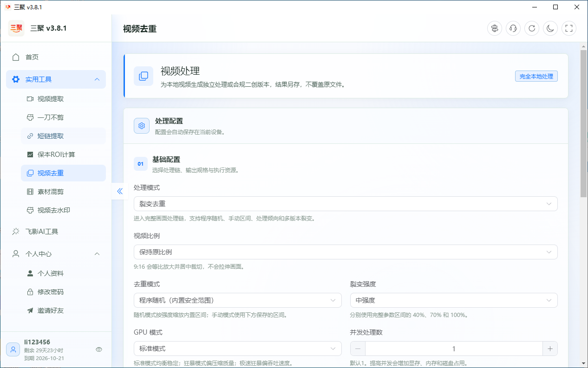
Task: Click the 视频处理 header card icon
Action: [144, 76]
